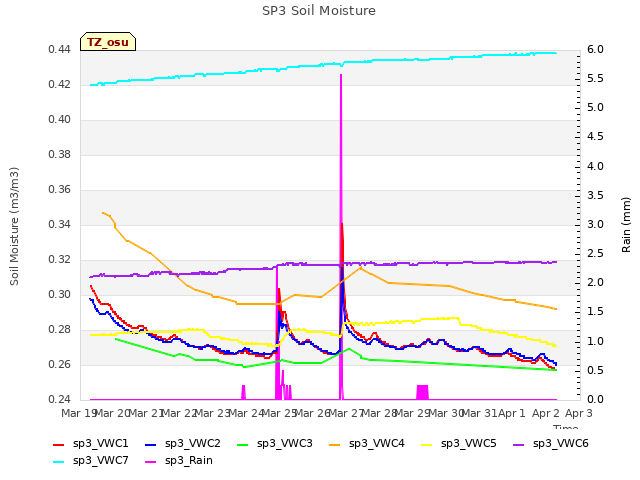The width and height of the screenshot is (640, 480).
Task: Click the 0.42 left axis value
Action: (60, 85)
